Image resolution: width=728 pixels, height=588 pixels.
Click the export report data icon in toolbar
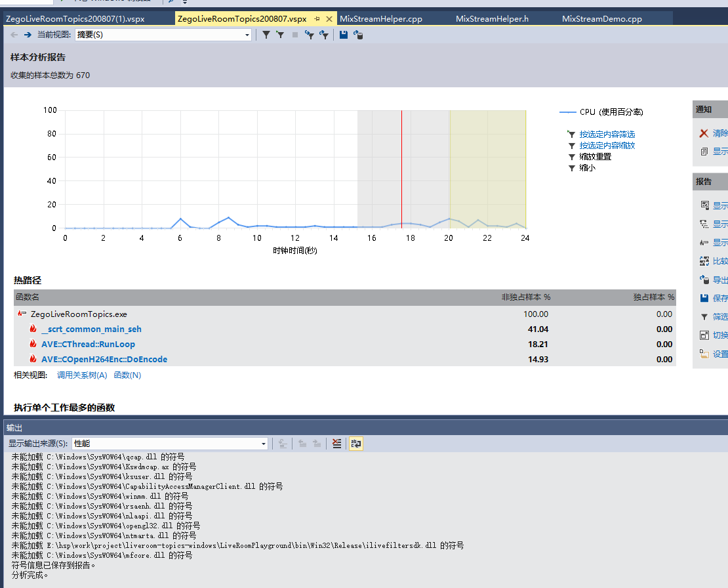pos(358,35)
